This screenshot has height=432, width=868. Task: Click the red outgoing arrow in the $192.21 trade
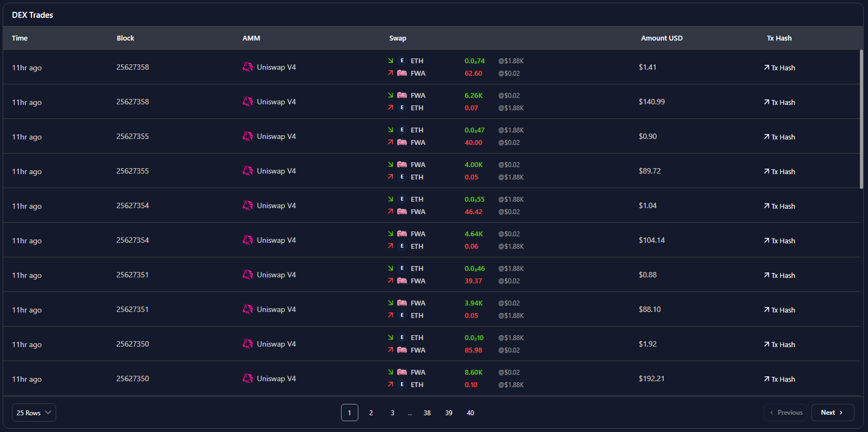[390, 384]
